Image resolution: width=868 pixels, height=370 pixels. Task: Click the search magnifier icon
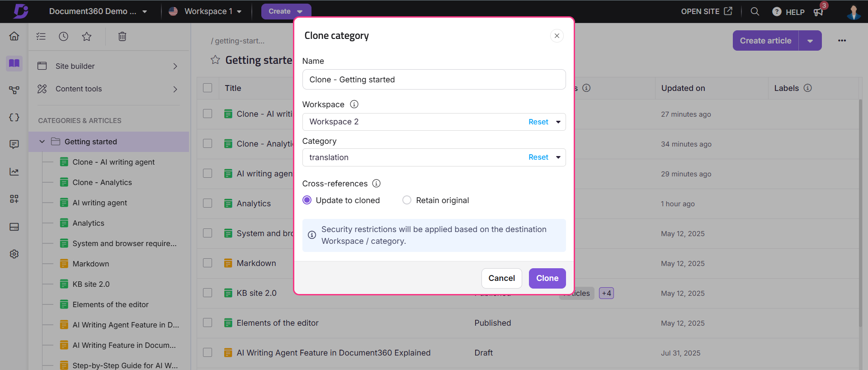755,11
